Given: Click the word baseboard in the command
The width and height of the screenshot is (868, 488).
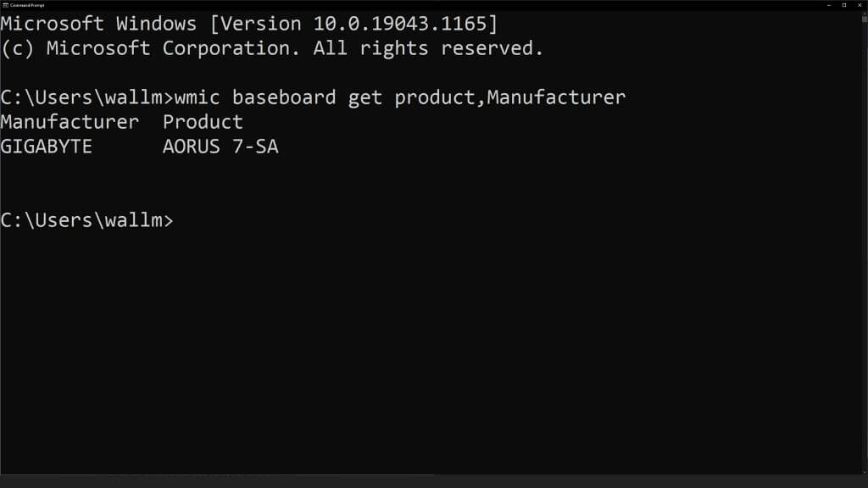Looking at the screenshot, I should (284, 97).
